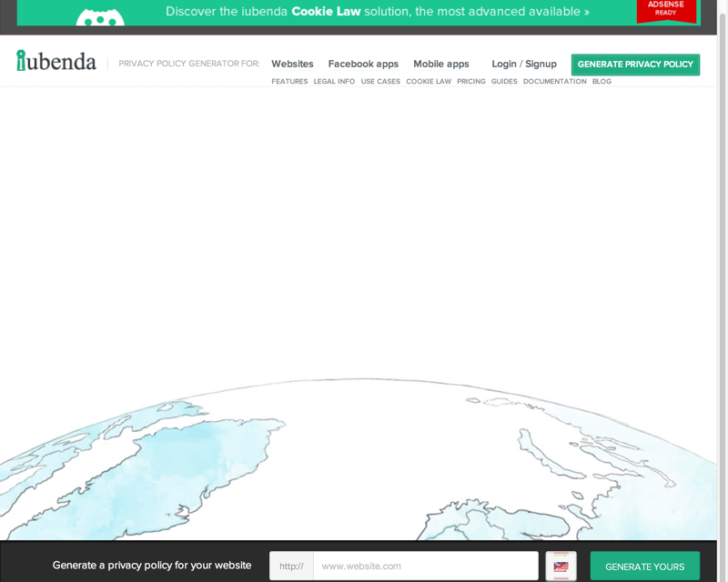
Task: Open the language flag selector
Action: (561, 566)
